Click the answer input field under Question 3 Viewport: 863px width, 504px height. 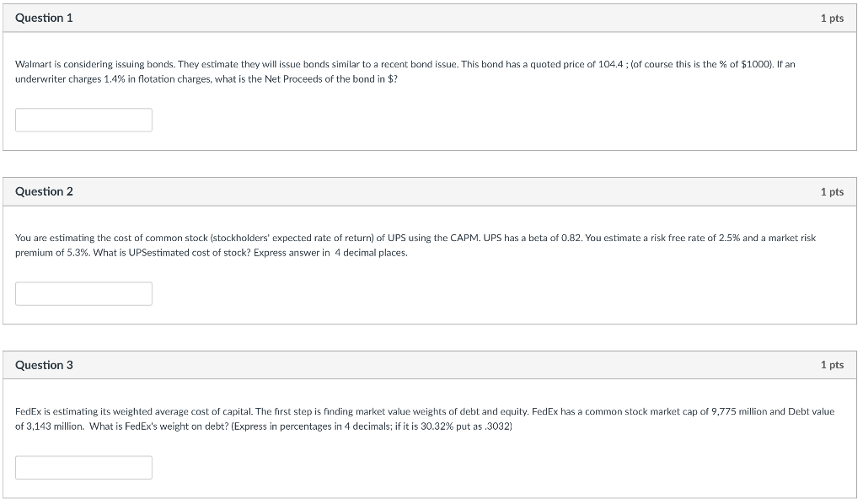(83, 467)
